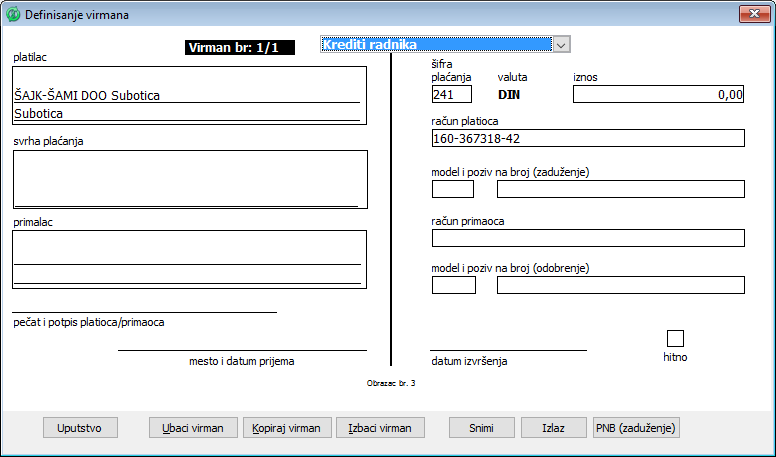776x457 pixels.
Task: Select the Krediti radnika combo box field
Action: (x=436, y=45)
